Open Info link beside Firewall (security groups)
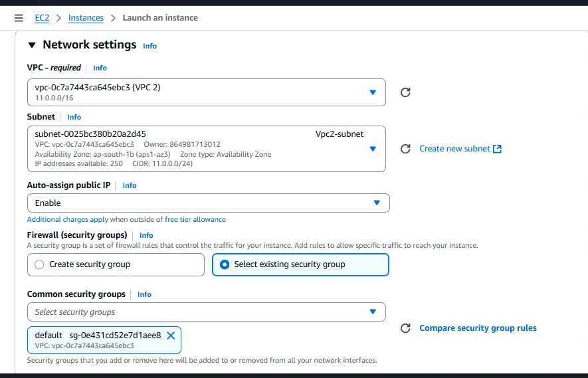The image size is (588, 378). pyautogui.click(x=146, y=235)
